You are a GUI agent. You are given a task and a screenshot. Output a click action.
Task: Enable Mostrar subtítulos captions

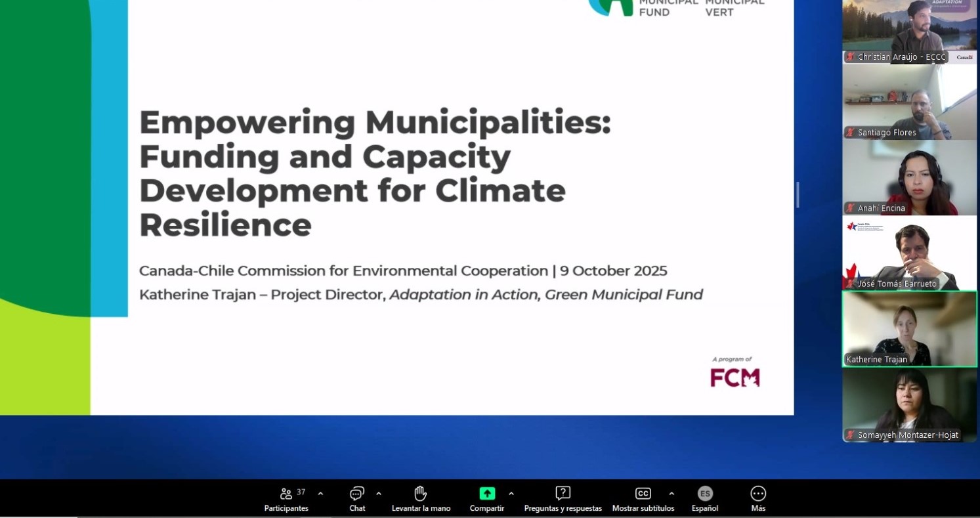coord(643,494)
